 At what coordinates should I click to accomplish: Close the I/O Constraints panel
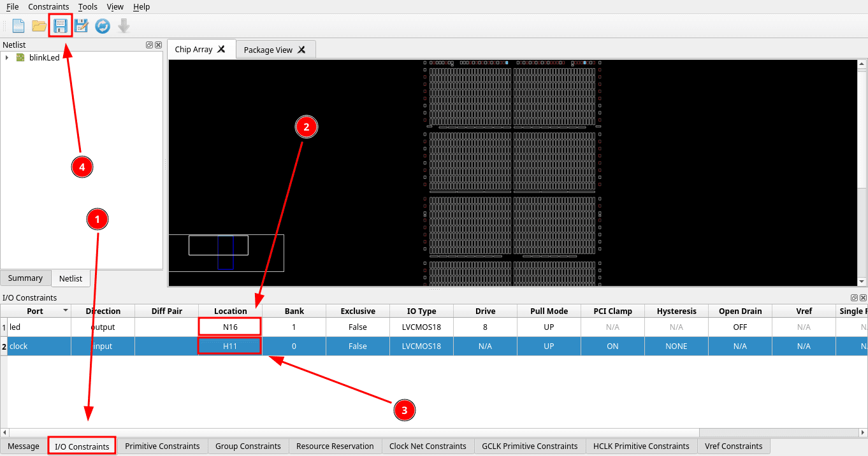coord(862,297)
